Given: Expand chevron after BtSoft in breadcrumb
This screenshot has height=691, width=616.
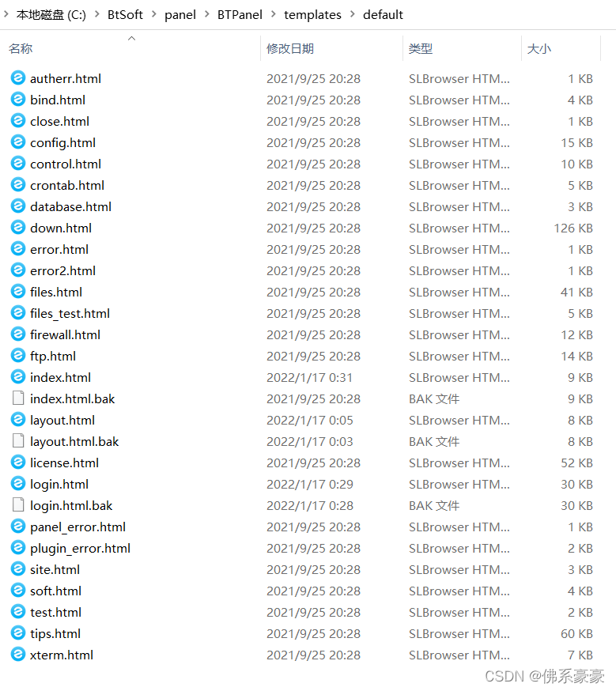Looking at the screenshot, I should (153, 14).
